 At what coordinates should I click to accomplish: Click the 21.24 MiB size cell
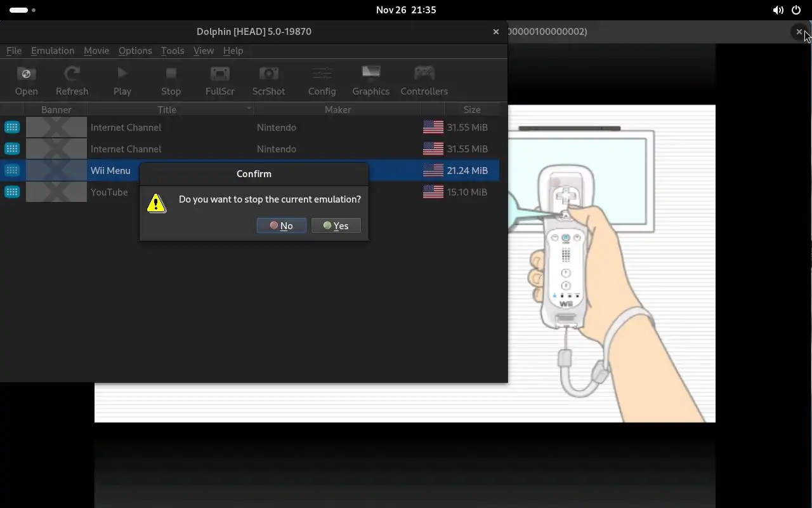[467, 170]
